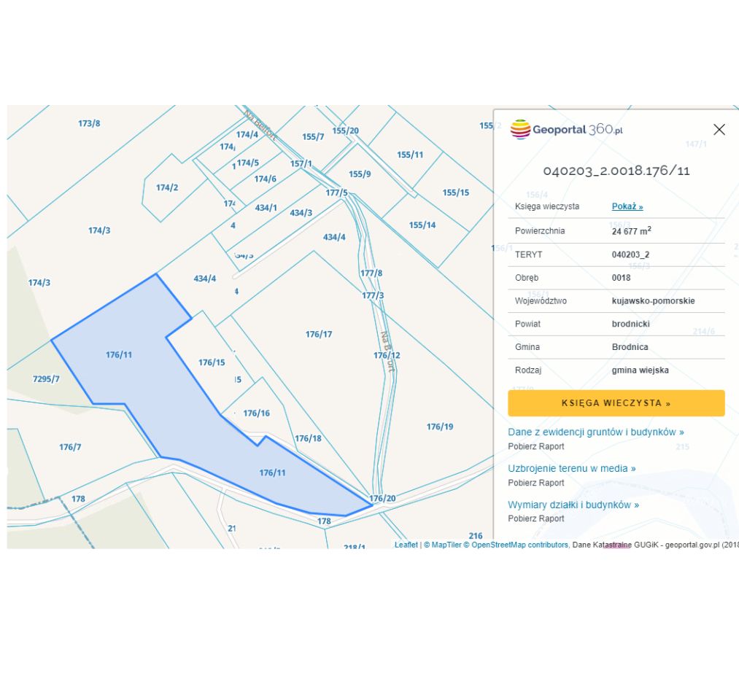Click the Leaflet attribution link
This screenshot has height=700, width=739.
pos(406,545)
